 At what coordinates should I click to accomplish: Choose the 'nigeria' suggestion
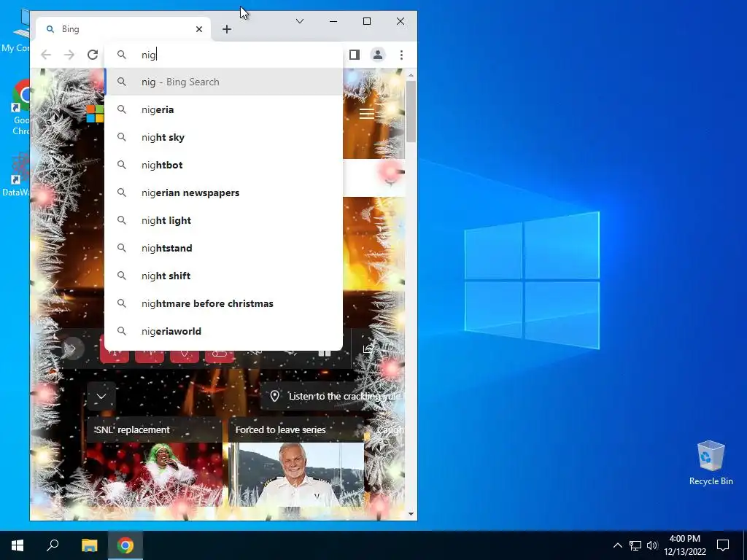(x=224, y=109)
